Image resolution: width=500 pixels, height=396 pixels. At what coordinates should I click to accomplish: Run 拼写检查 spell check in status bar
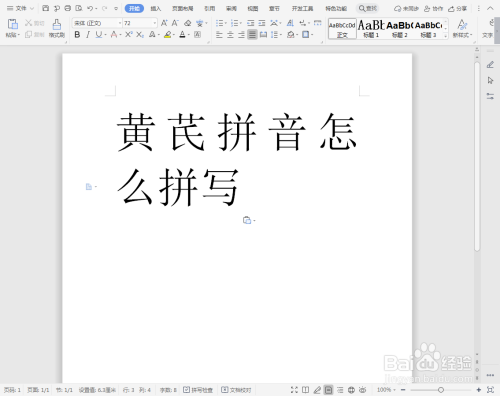[x=198, y=390]
